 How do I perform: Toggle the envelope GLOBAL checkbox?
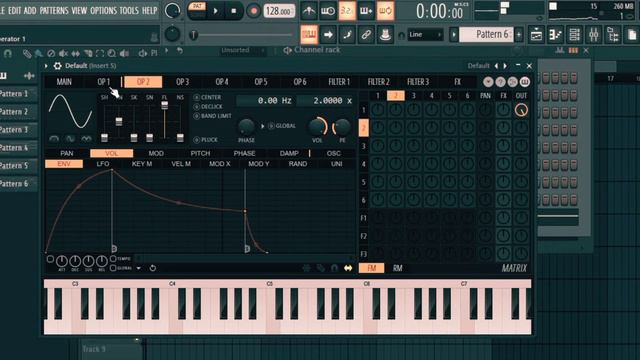(x=113, y=268)
